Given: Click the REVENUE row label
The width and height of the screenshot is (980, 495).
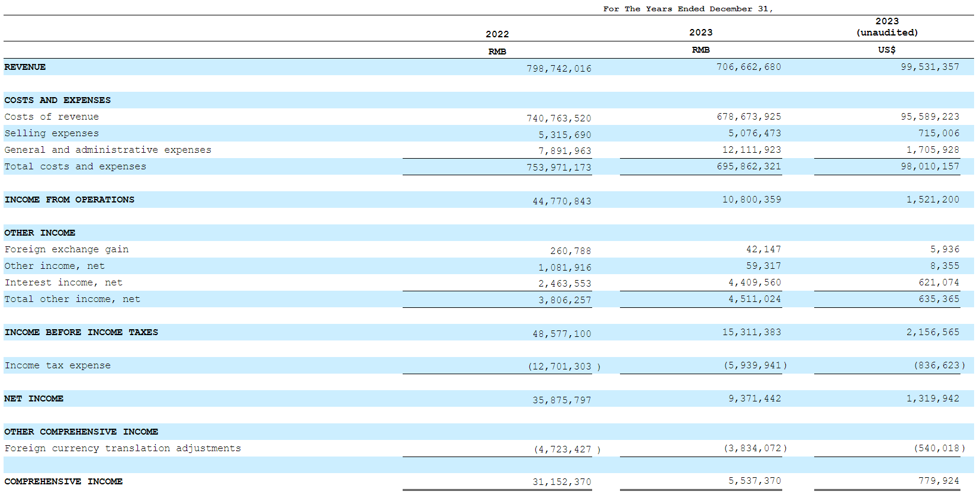Looking at the screenshot, I should pos(25,67).
